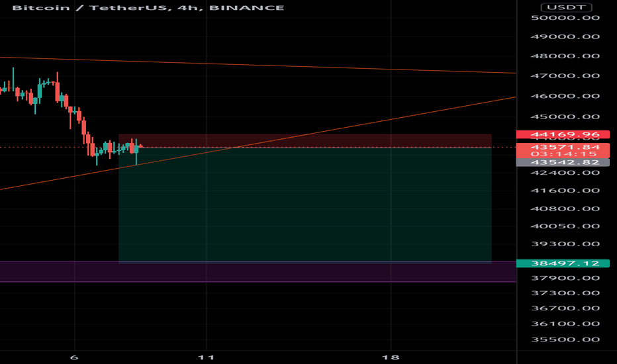Click the 45000.00 price axis label
Screen dimensions: 617x364
(565, 117)
